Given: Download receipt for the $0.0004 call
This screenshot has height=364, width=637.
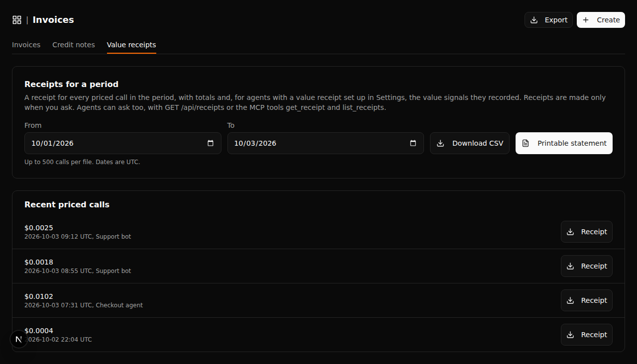Looking at the screenshot, I should pos(587,335).
